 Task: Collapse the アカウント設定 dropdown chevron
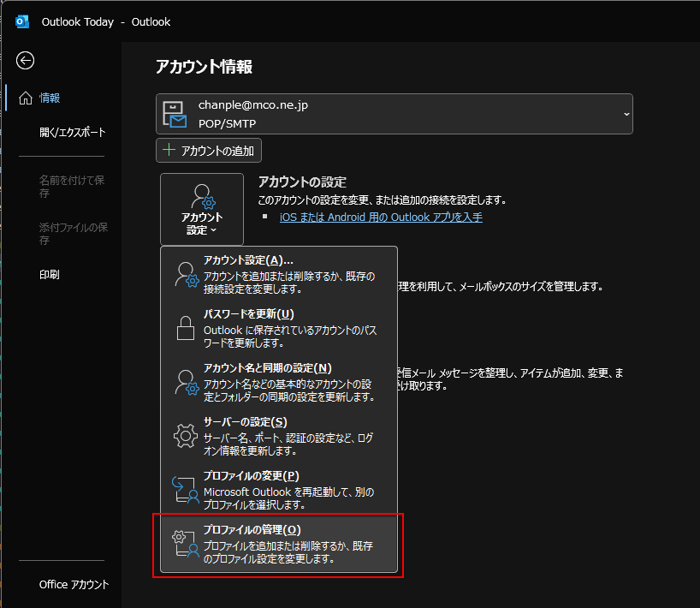(x=213, y=230)
